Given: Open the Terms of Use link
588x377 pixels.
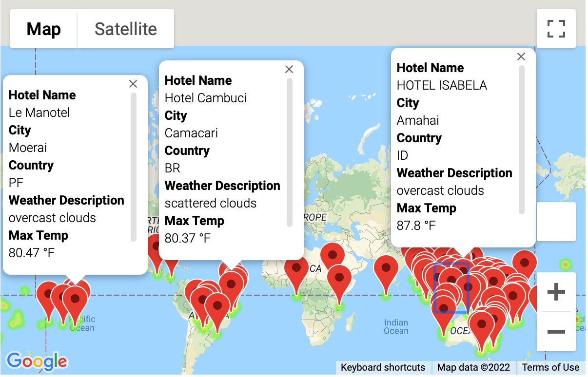Looking at the screenshot, I should pos(551,368).
